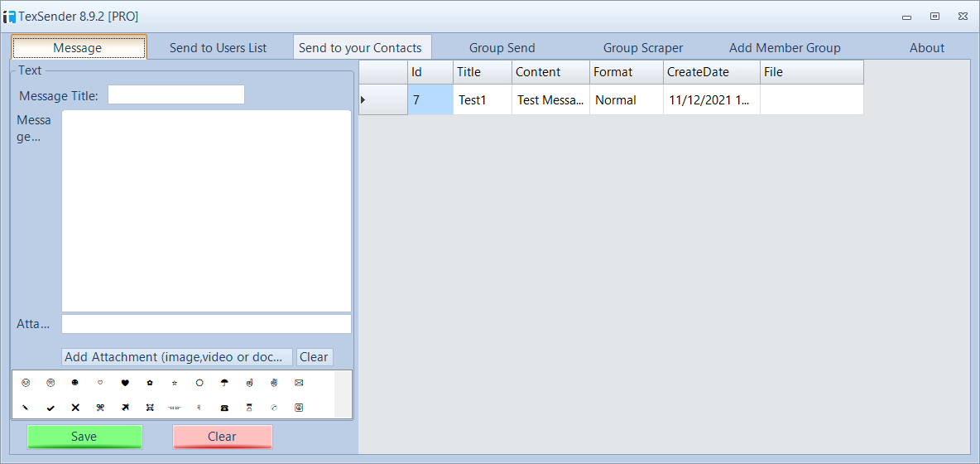
Task: Insert the check mark symbol
Action: point(50,408)
